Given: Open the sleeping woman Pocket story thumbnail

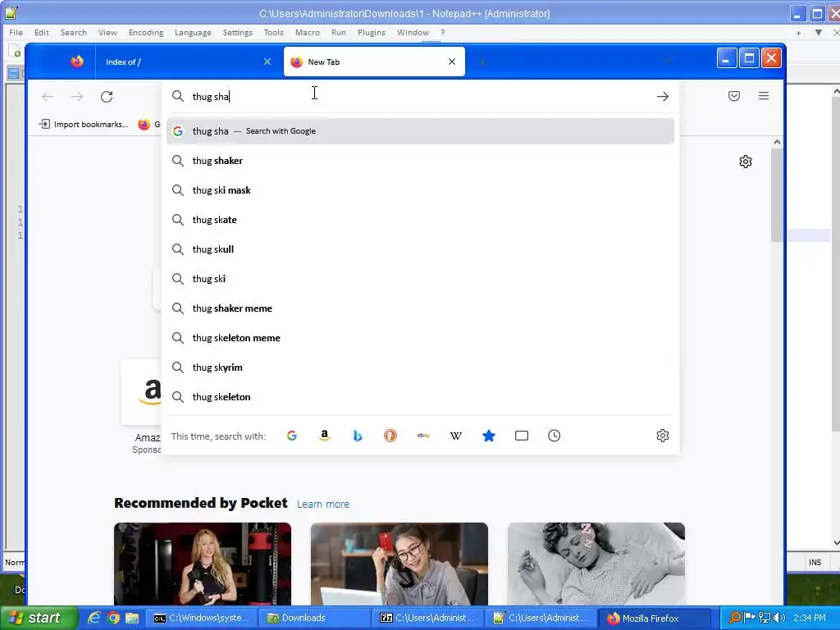Looking at the screenshot, I should (x=596, y=564).
